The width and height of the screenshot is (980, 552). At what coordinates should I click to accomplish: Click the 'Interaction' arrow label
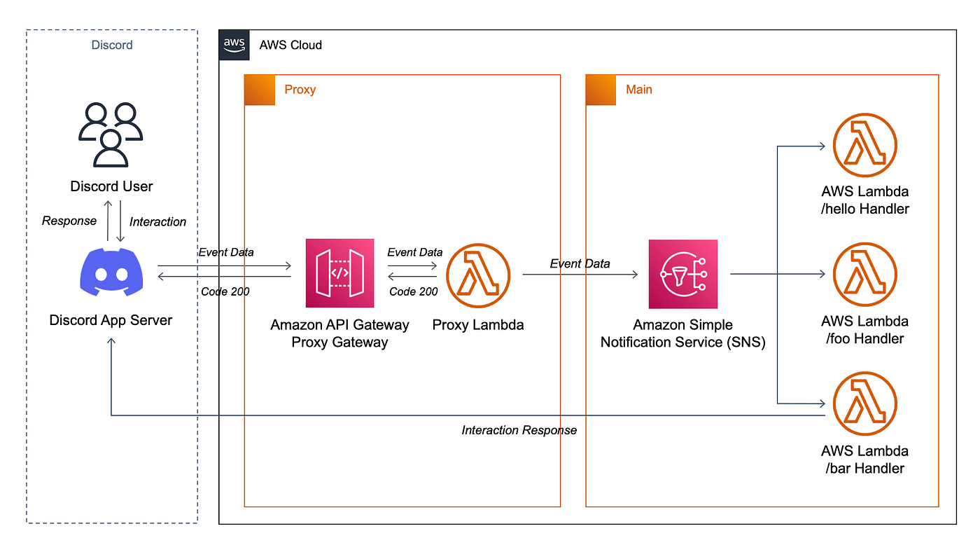[x=158, y=222]
